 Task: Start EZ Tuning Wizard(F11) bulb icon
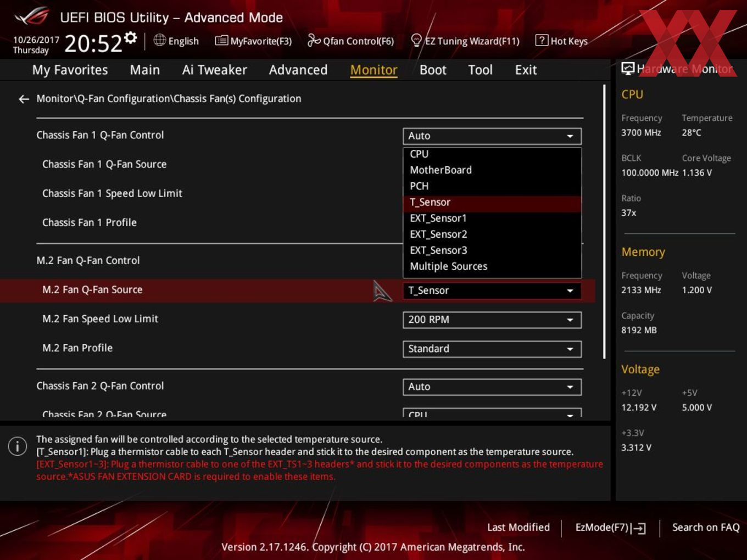(416, 40)
